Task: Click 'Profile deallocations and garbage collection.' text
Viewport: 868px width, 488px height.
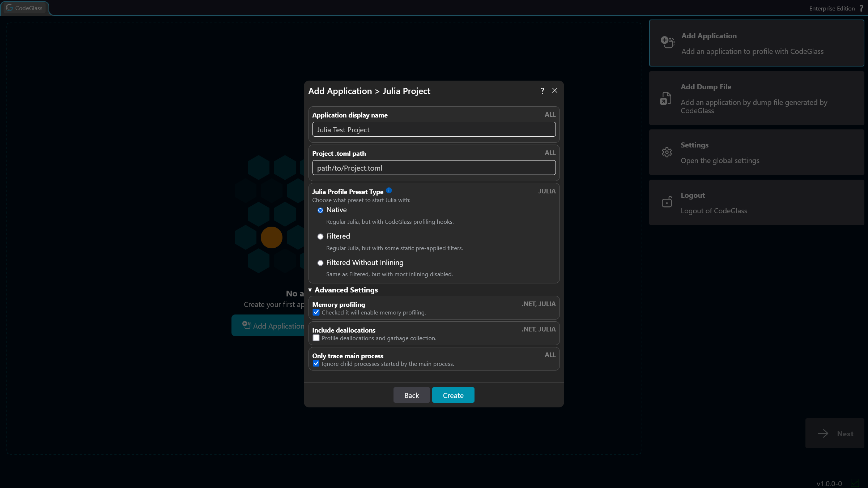Action: [379, 338]
